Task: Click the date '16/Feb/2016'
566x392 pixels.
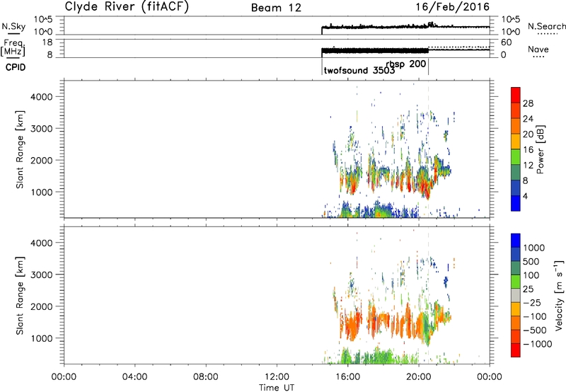Action: [452, 7]
